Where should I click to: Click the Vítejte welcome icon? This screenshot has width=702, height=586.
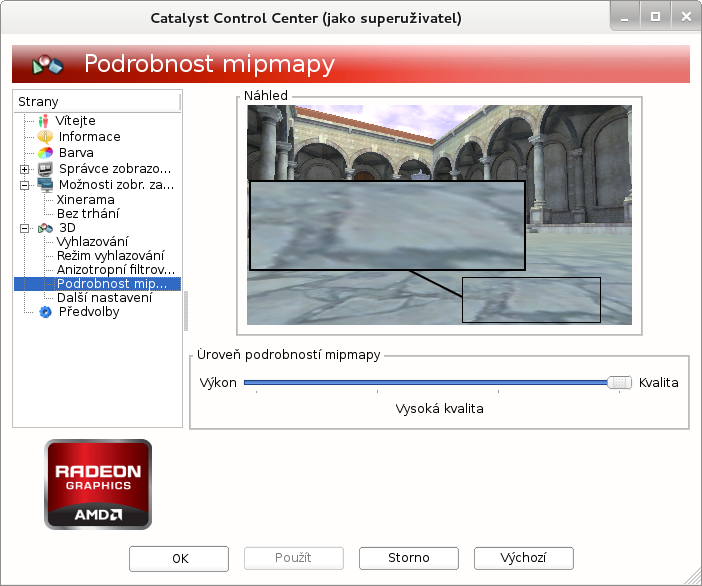pyautogui.click(x=43, y=121)
